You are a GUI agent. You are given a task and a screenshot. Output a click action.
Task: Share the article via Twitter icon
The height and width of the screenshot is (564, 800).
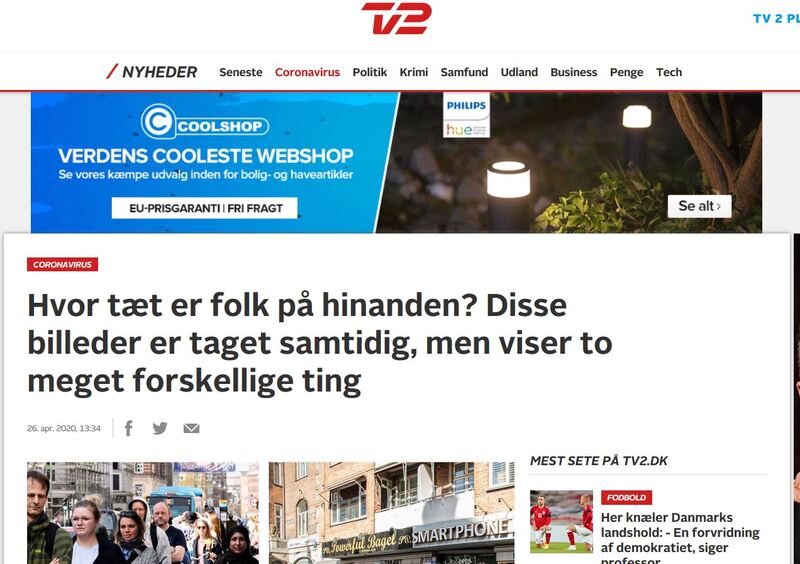(160, 428)
